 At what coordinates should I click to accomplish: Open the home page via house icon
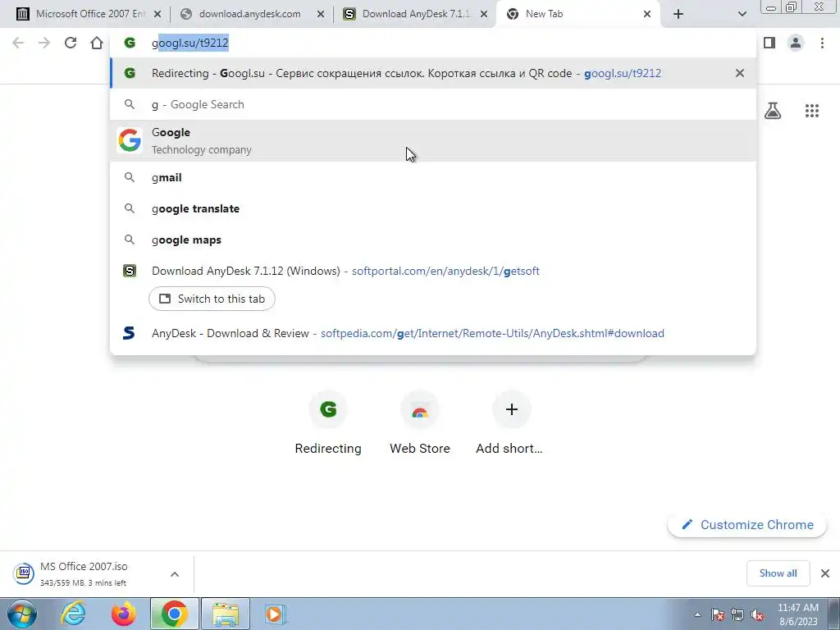(x=97, y=43)
